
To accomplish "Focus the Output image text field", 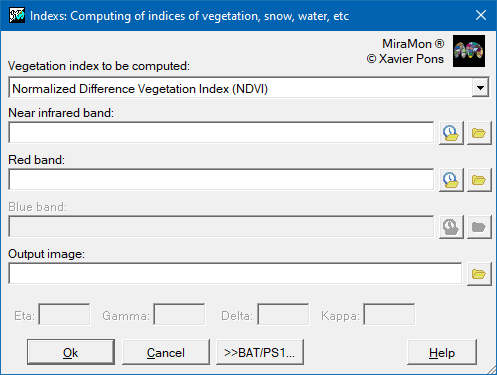I will [235, 274].
